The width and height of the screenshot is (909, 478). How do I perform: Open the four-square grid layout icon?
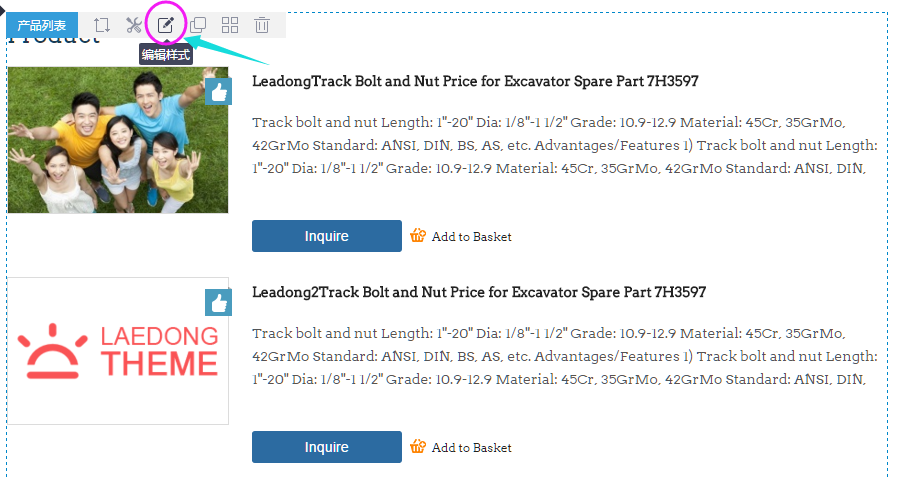230,25
